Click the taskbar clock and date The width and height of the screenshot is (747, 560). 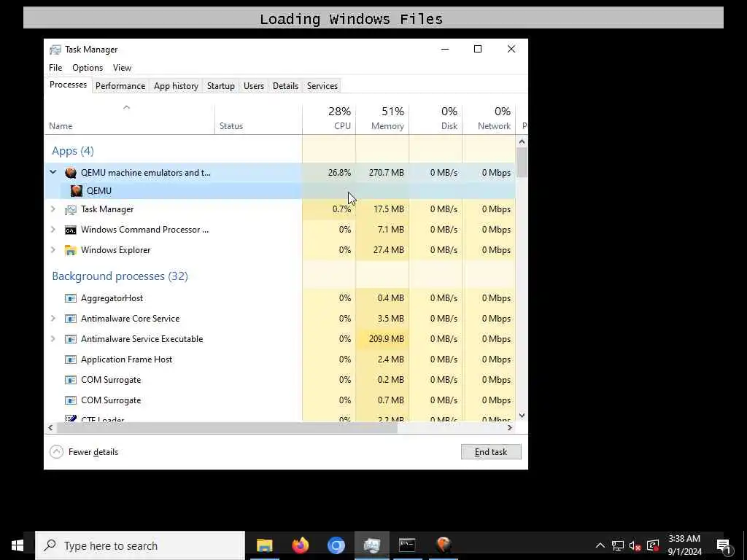(x=684, y=545)
